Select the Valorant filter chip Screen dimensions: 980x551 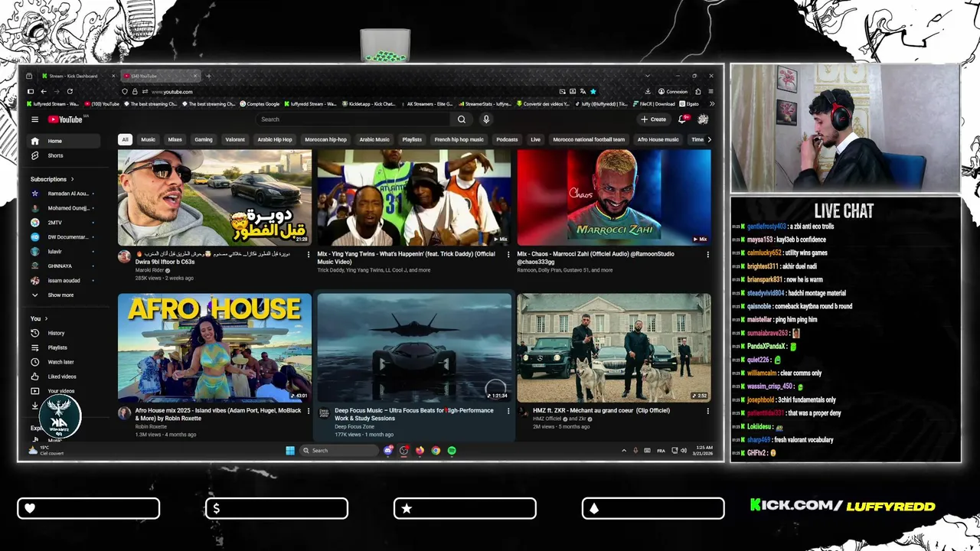pyautogui.click(x=235, y=139)
